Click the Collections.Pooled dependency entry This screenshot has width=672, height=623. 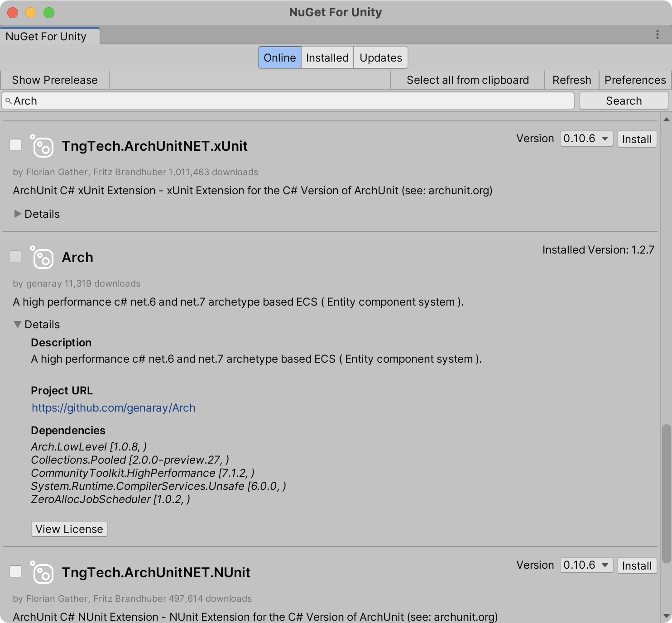(x=130, y=460)
